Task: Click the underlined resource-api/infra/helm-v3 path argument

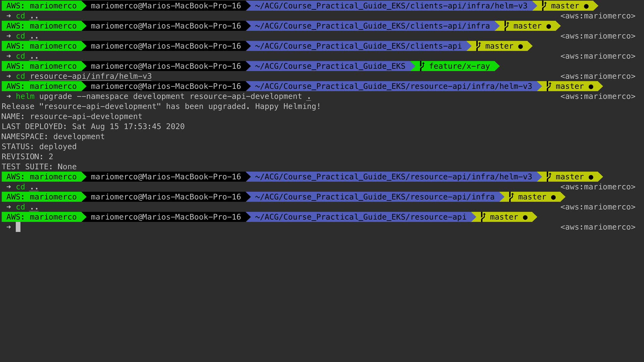Action: pos(91,76)
